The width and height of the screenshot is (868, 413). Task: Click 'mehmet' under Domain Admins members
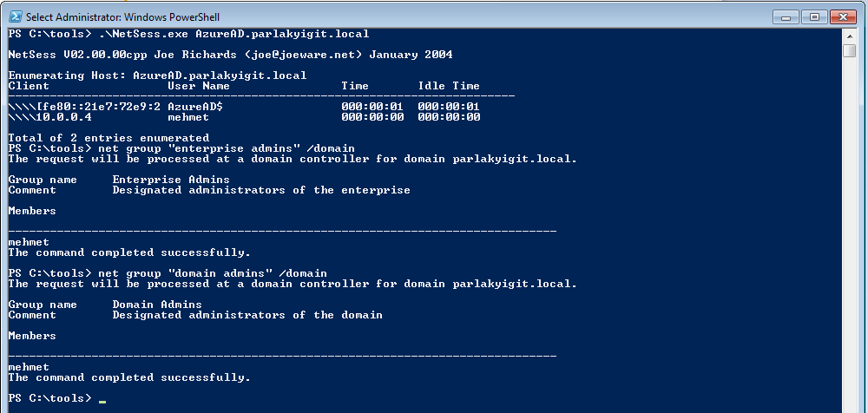pyautogui.click(x=29, y=367)
